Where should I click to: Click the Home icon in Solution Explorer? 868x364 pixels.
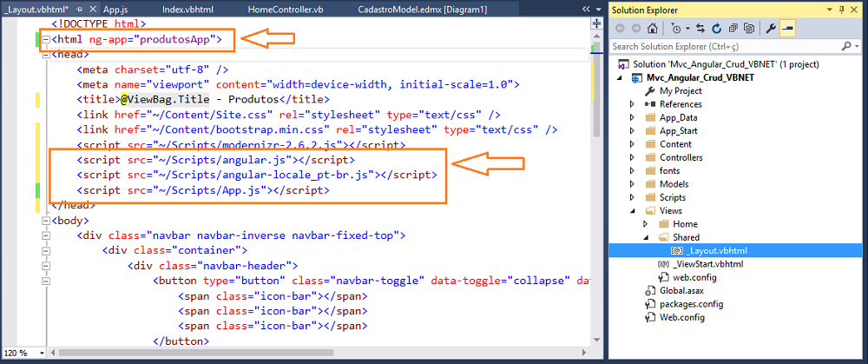652,29
